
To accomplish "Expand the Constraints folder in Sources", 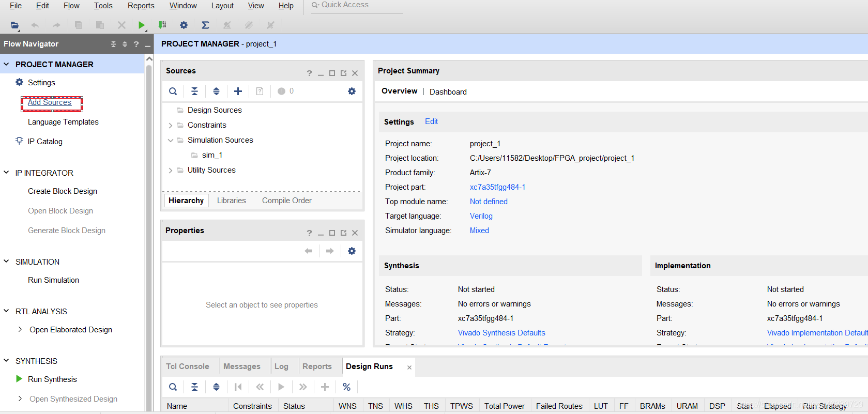I will (x=171, y=125).
